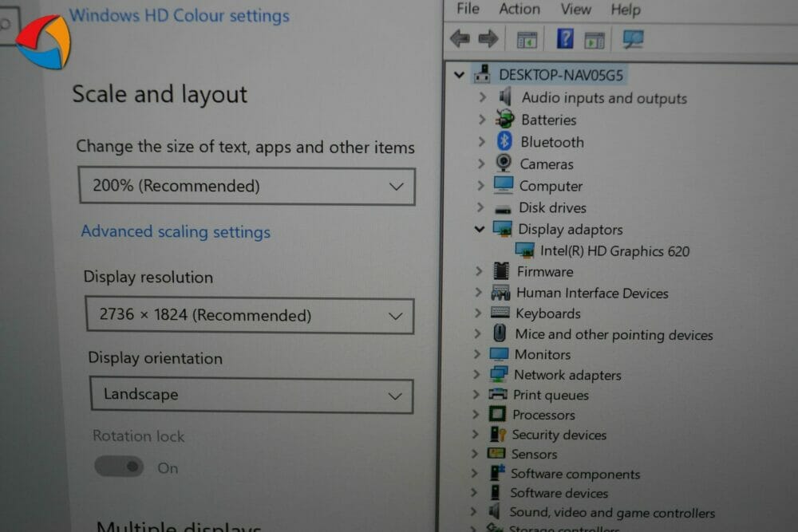Open the 200% (Recommended) scaling dropdown

[247, 186]
